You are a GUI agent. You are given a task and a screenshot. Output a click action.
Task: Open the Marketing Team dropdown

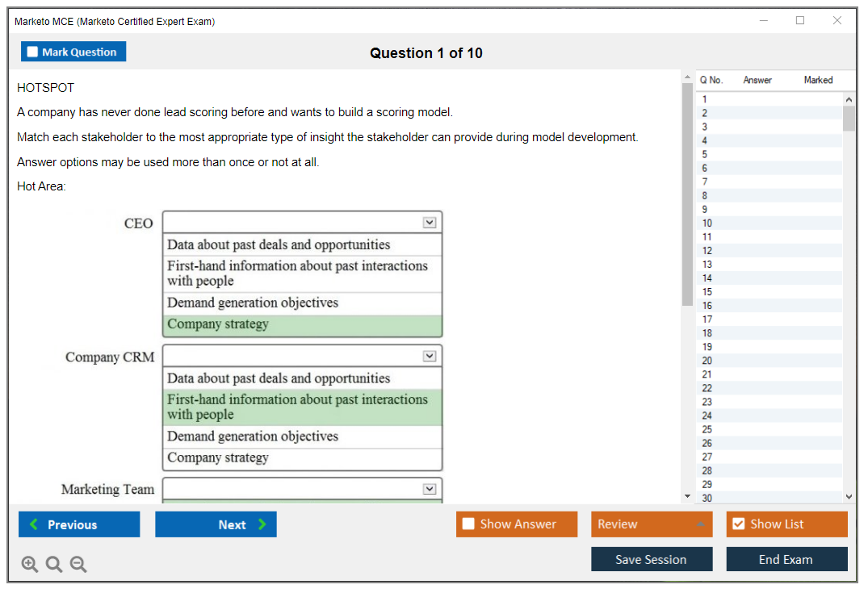430,489
